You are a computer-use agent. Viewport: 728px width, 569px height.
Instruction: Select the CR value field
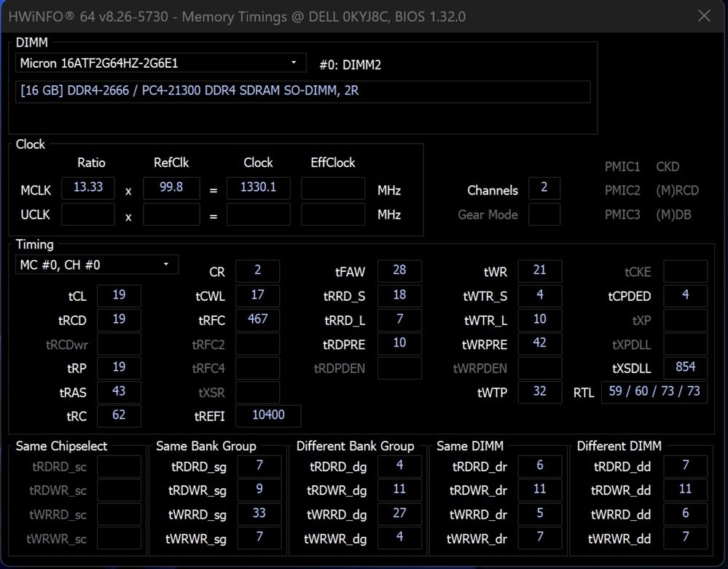(258, 271)
